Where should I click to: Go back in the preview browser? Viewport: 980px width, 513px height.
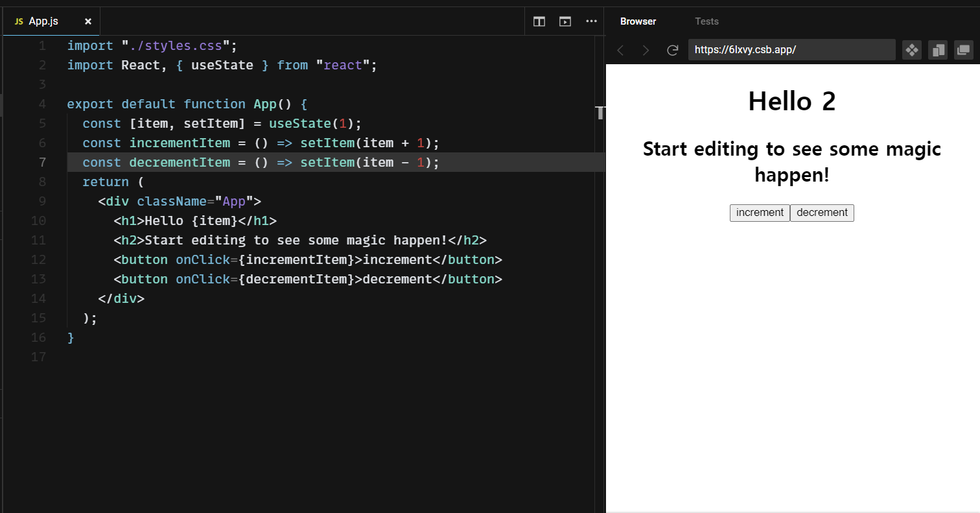(x=620, y=50)
